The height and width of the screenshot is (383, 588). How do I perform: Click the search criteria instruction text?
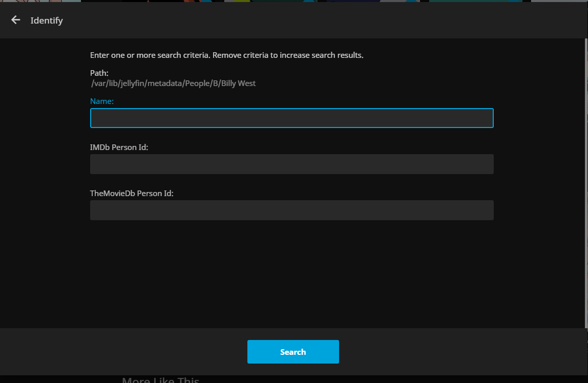click(226, 55)
